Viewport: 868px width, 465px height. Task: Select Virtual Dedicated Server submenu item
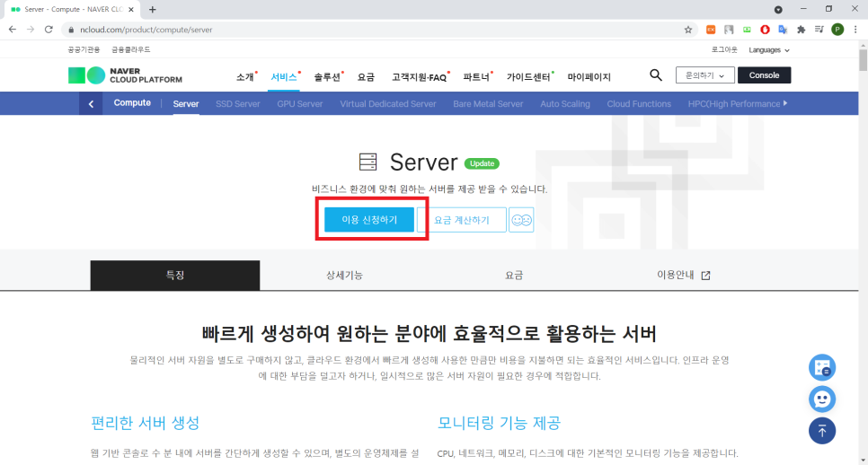[x=388, y=104]
